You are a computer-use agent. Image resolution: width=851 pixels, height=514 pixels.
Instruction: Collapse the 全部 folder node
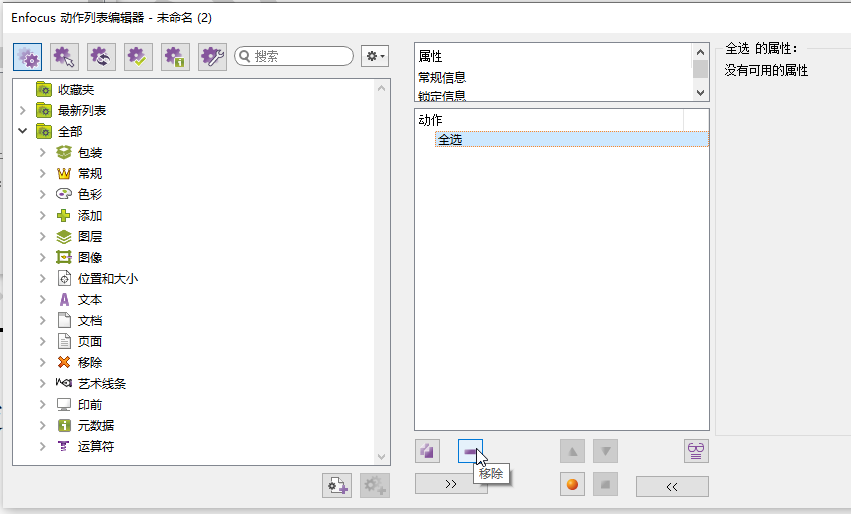(22, 132)
